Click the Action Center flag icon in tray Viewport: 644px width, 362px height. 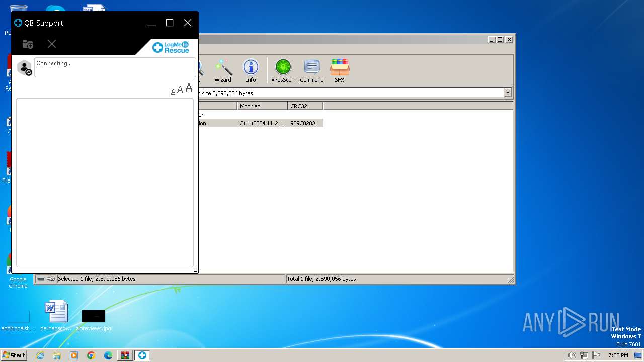597,355
